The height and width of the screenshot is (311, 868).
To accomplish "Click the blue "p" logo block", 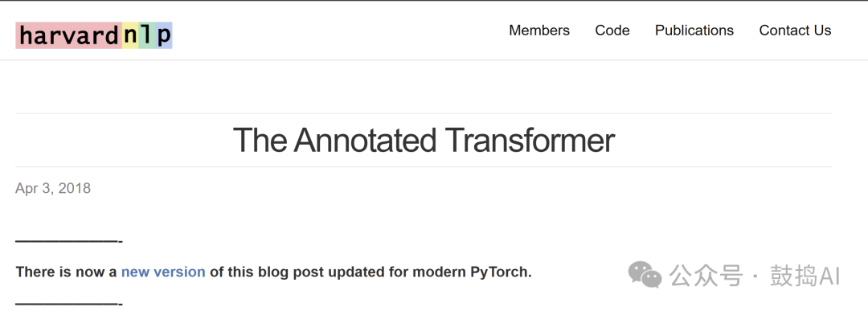I will 164,35.
